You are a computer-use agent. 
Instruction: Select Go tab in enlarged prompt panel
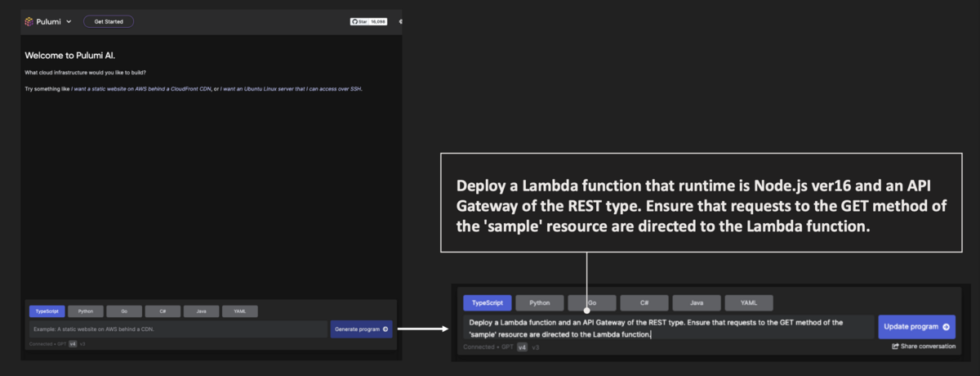(592, 302)
